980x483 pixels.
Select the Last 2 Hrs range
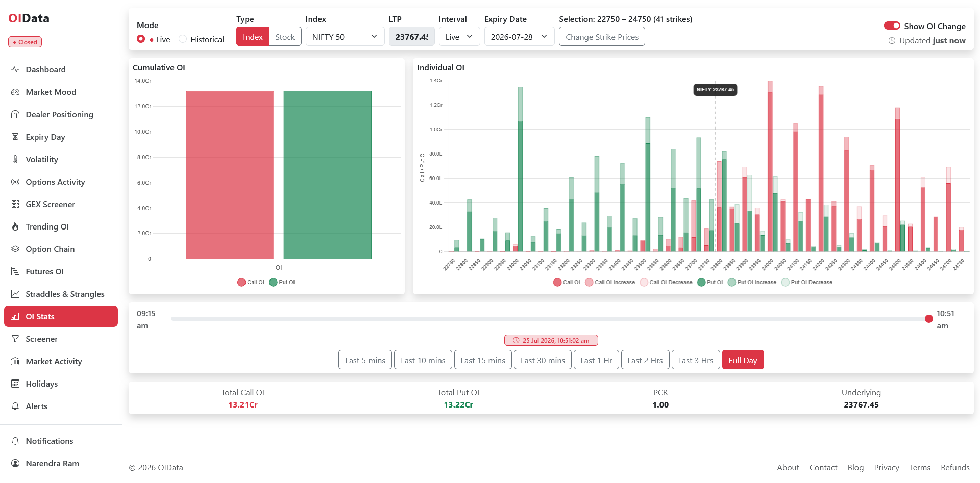645,360
